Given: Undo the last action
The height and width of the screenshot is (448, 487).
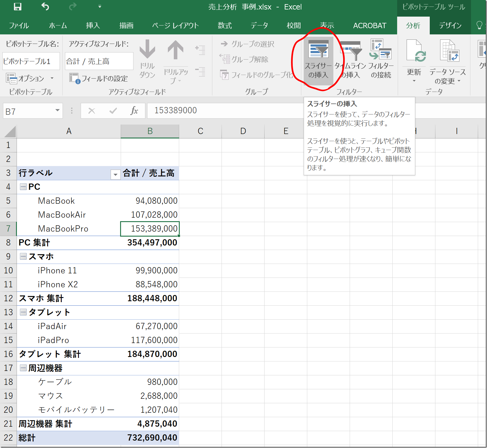Looking at the screenshot, I should click(45, 7).
